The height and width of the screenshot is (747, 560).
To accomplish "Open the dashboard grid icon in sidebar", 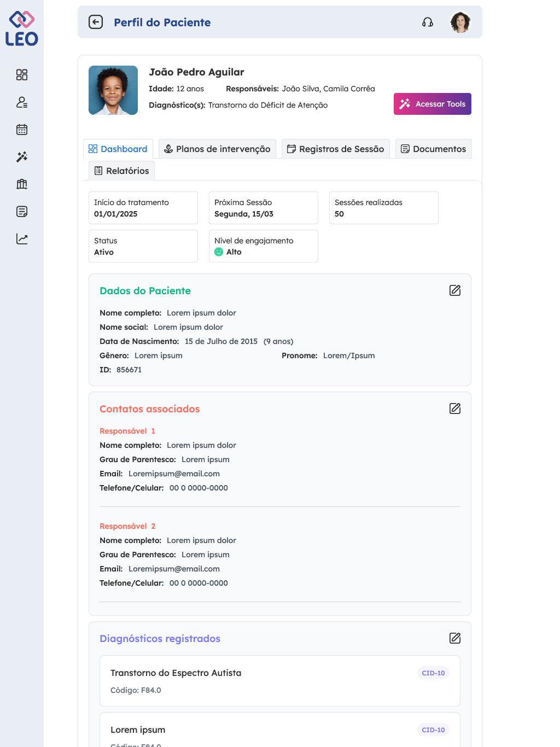I will point(22,75).
